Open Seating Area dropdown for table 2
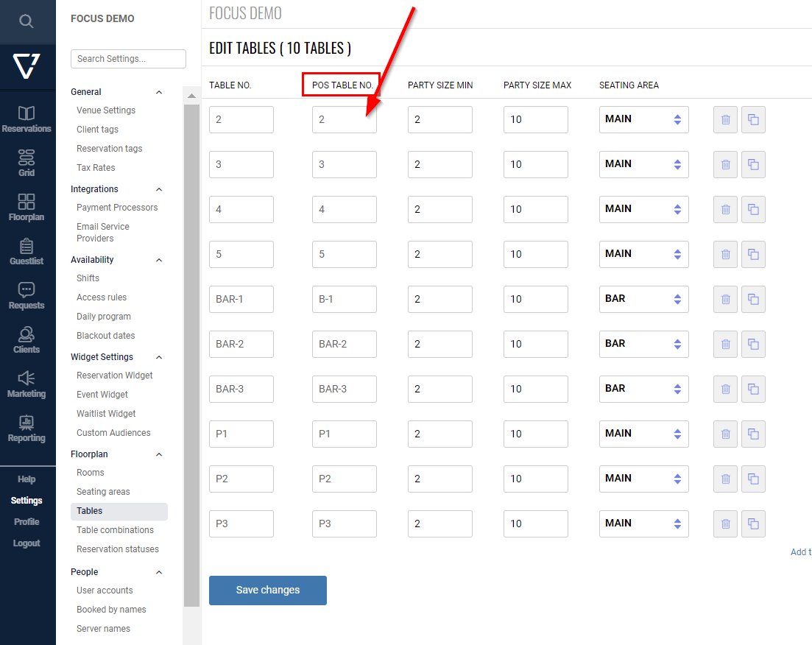The image size is (812, 645). click(x=643, y=119)
